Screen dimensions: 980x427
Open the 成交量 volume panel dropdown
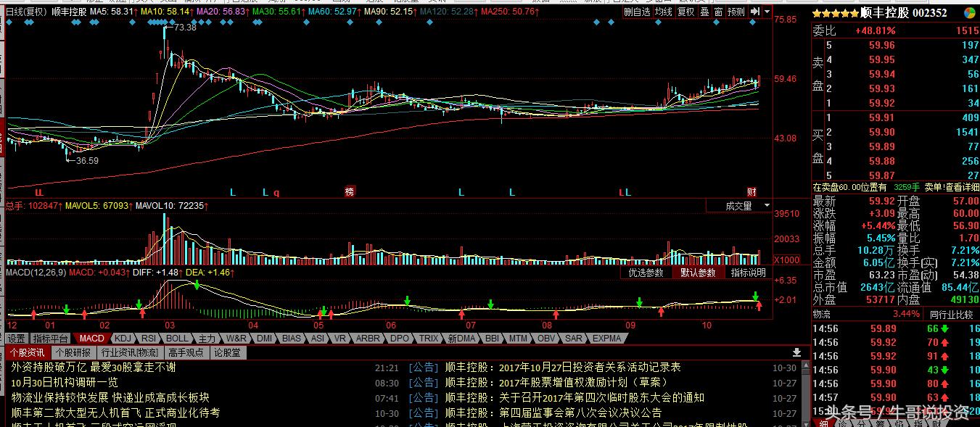tap(766, 205)
